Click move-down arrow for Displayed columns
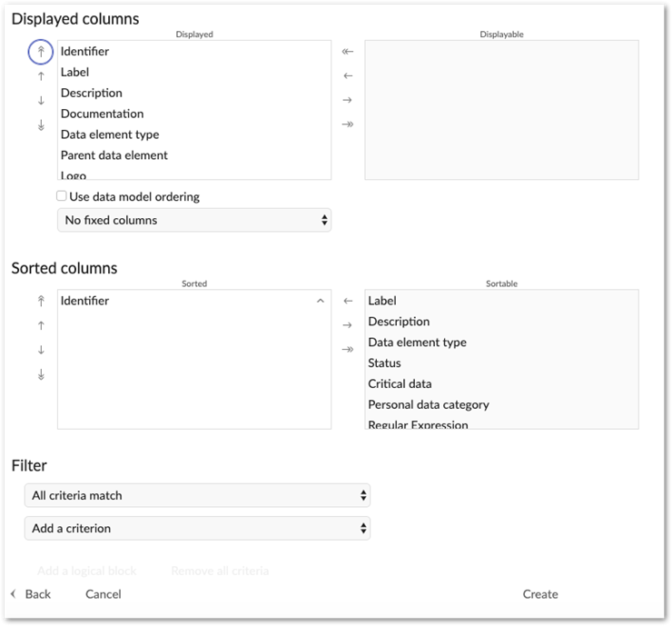This screenshot has width=672, height=626. coord(41,101)
